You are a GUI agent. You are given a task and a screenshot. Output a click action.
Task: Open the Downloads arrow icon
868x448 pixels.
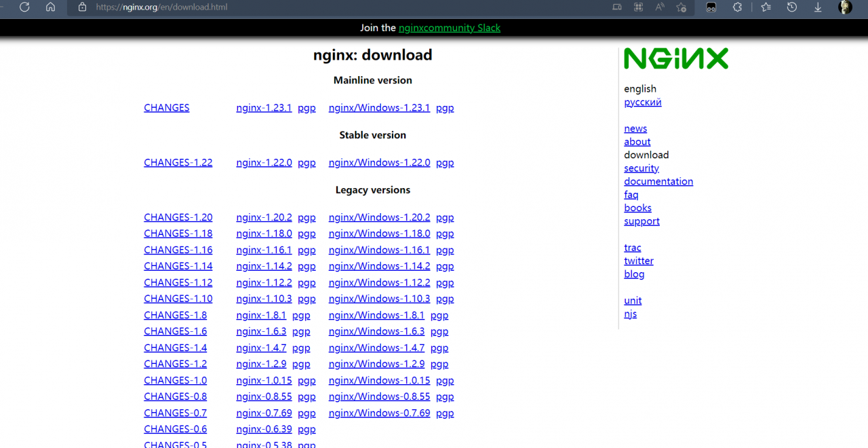click(x=818, y=7)
